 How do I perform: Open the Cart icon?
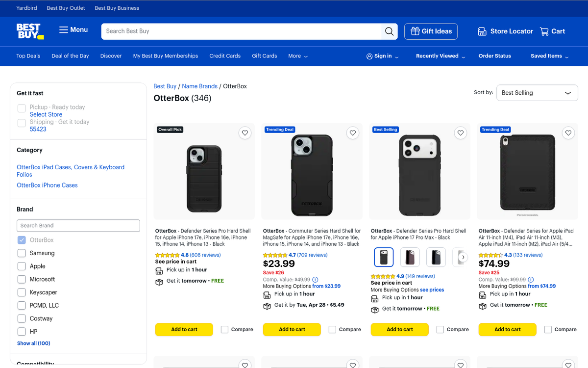[x=545, y=31]
